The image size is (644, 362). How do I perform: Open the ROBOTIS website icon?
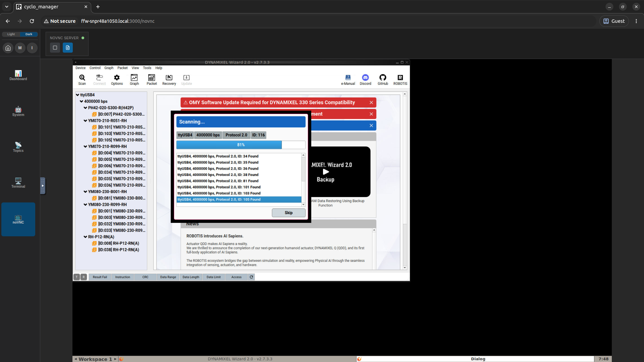(400, 80)
